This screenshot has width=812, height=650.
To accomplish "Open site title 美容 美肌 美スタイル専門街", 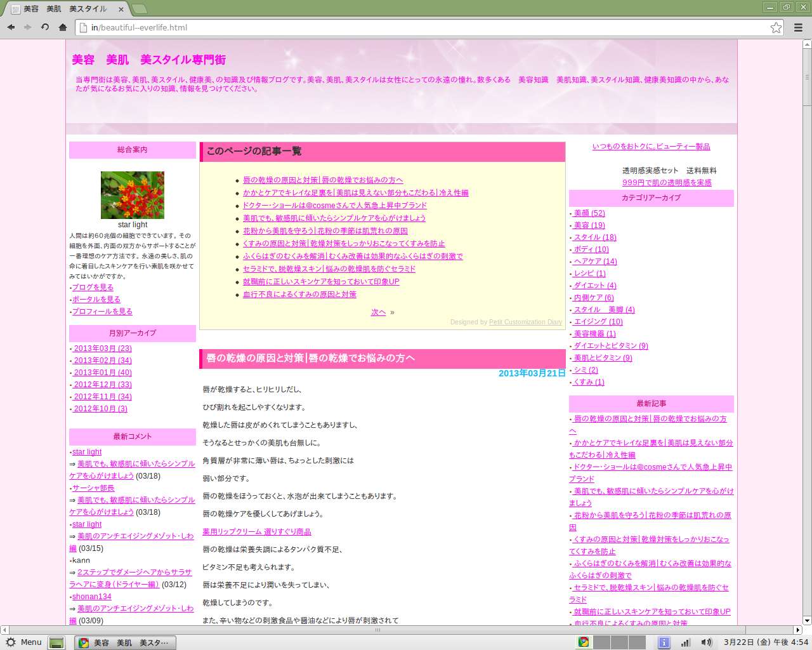I will (148, 60).
